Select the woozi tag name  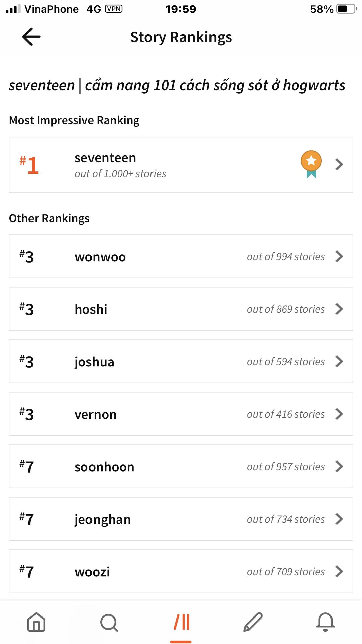coord(92,572)
